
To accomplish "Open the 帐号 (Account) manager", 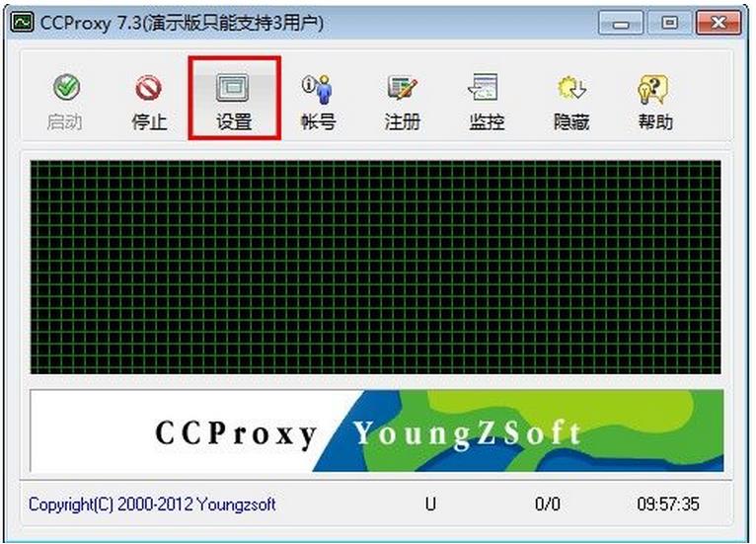I will 318,102.
